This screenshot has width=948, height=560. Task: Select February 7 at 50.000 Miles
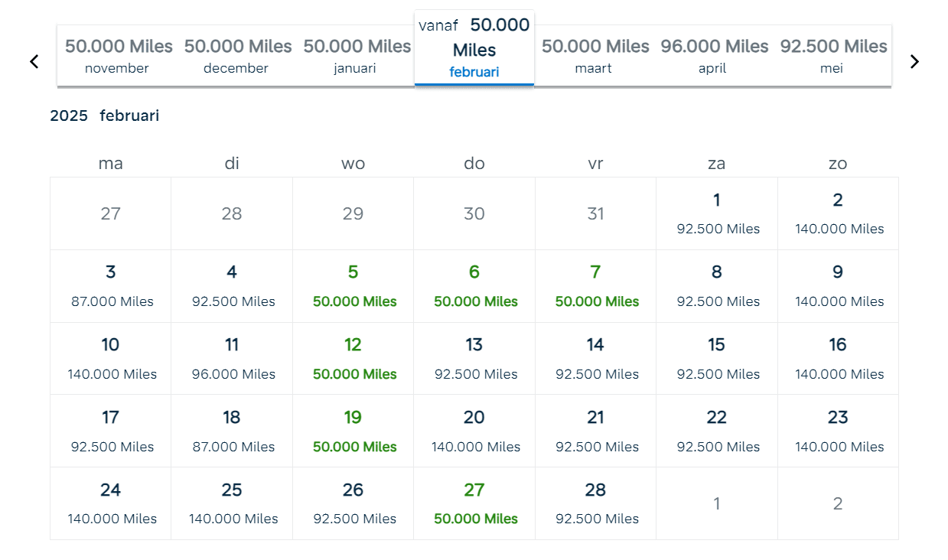[x=595, y=286]
